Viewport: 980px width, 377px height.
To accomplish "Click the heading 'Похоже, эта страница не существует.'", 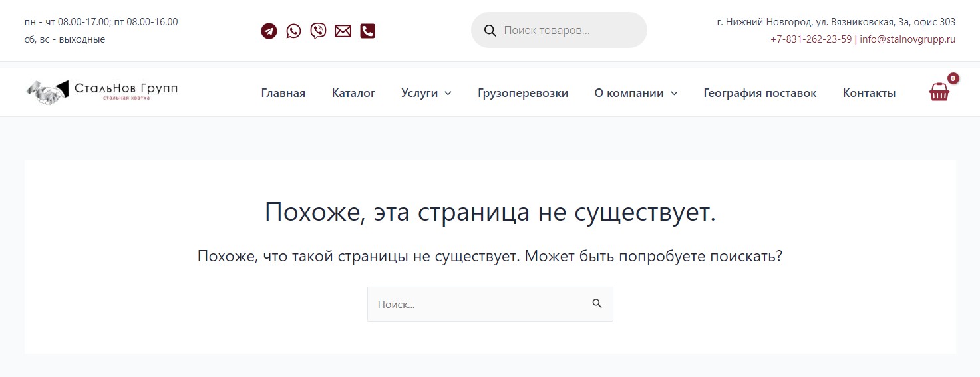I will 490,211.
